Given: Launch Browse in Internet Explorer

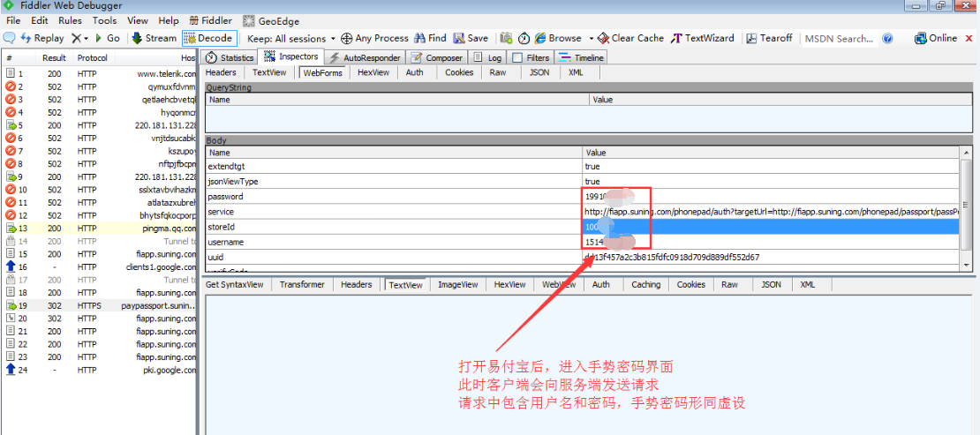Looking at the screenshot, I should coord(557,38).
